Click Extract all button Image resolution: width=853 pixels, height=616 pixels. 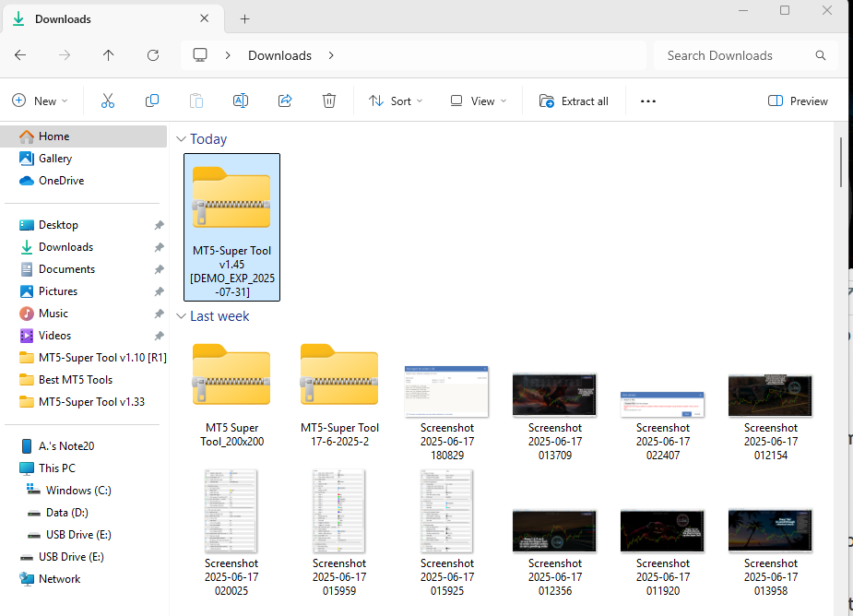(574, 101)
